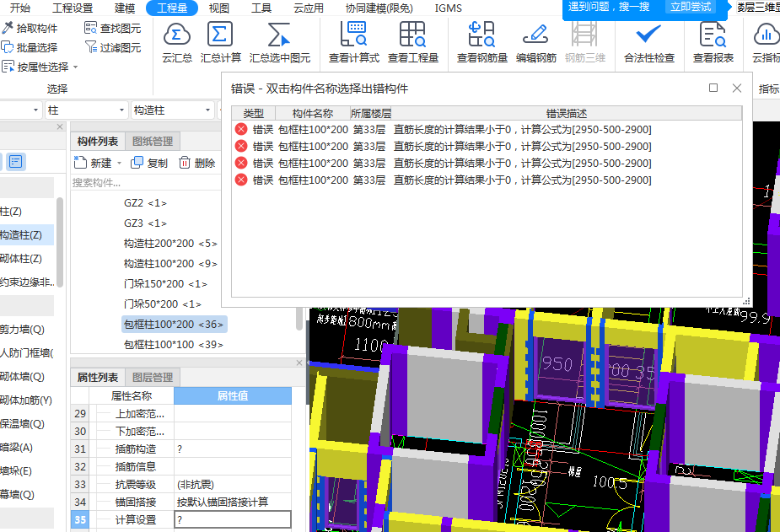Select component 构造柱200*200 <5>
780x532 pixels.
click(170, 243)
